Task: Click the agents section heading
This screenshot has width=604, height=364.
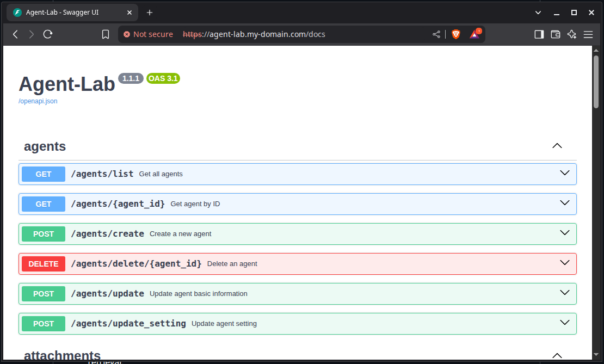Action: pos(45,146)
